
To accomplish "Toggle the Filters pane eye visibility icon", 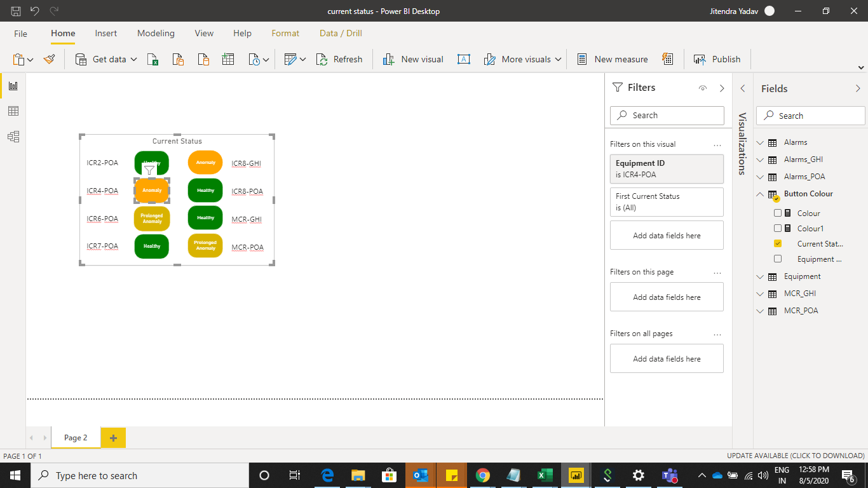I will [703, 88].
